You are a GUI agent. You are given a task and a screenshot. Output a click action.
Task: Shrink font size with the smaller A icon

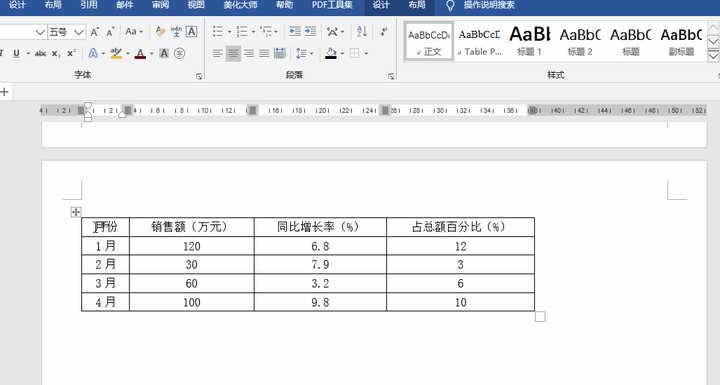pos(110,32)
